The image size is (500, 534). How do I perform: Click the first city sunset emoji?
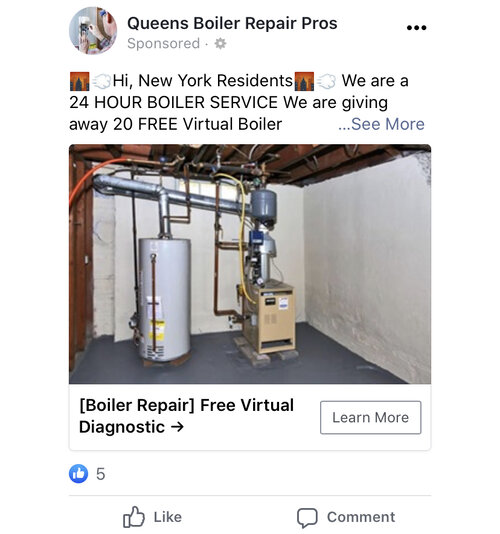click(x=79, y=81)
